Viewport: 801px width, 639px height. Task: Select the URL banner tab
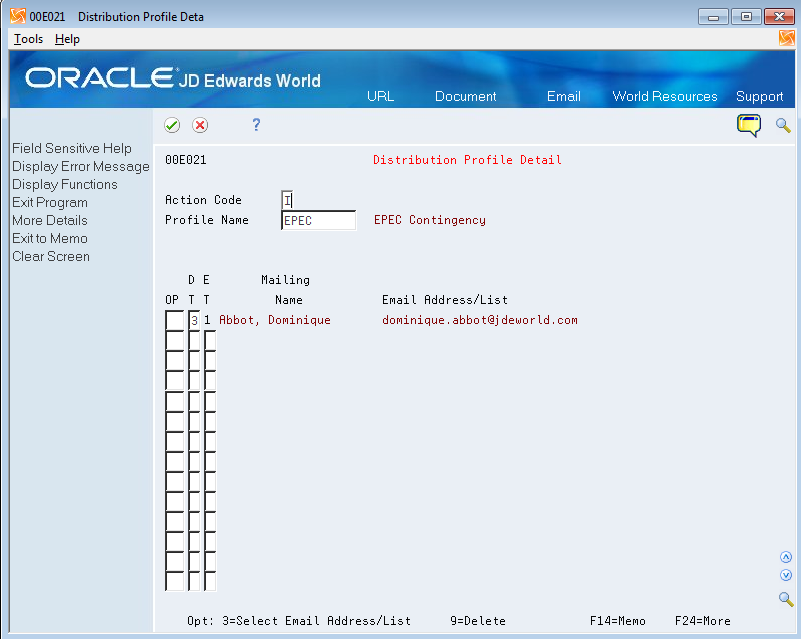pyautogui.click(x=380, y=96)
